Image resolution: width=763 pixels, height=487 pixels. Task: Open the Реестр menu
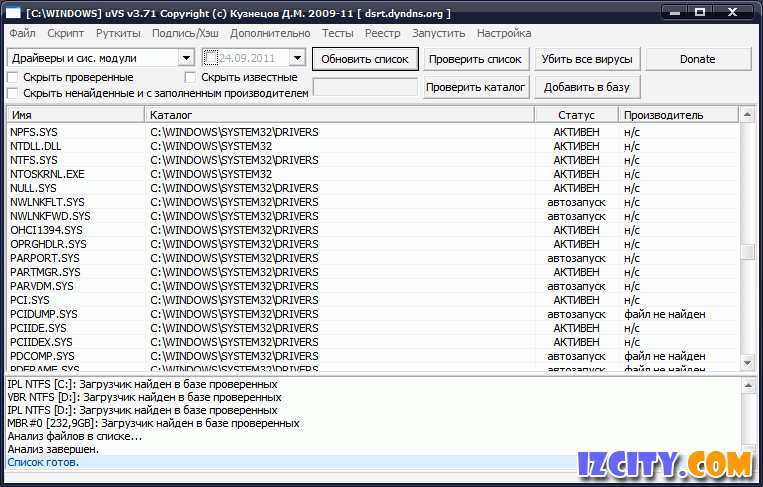tap(383, 34)
